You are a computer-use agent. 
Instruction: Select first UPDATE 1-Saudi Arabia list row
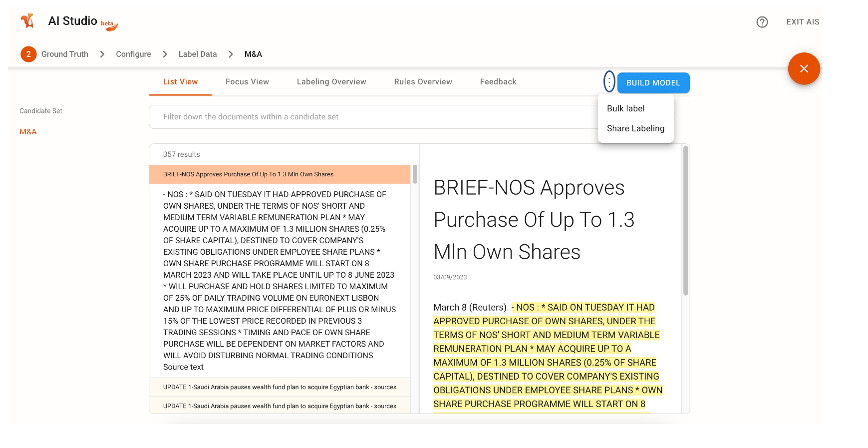click(280, 387)
